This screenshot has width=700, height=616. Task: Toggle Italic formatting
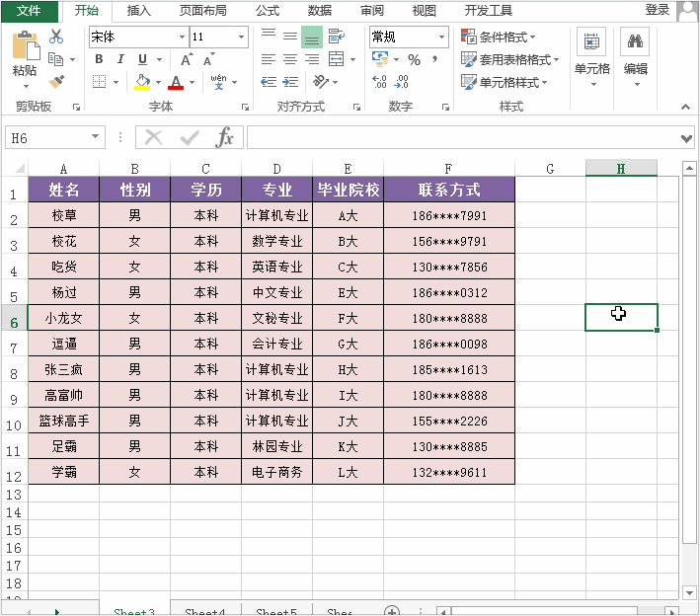click(x=120, y=59)
